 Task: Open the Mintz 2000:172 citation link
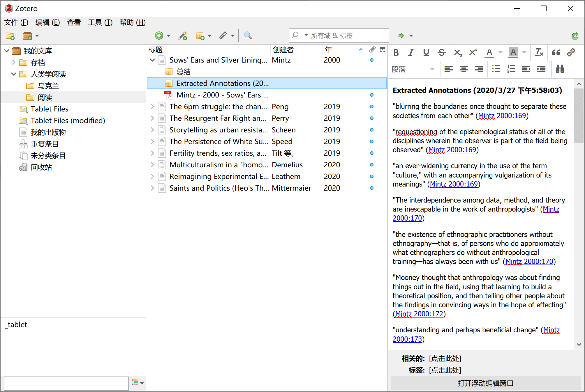click(419, 314)
